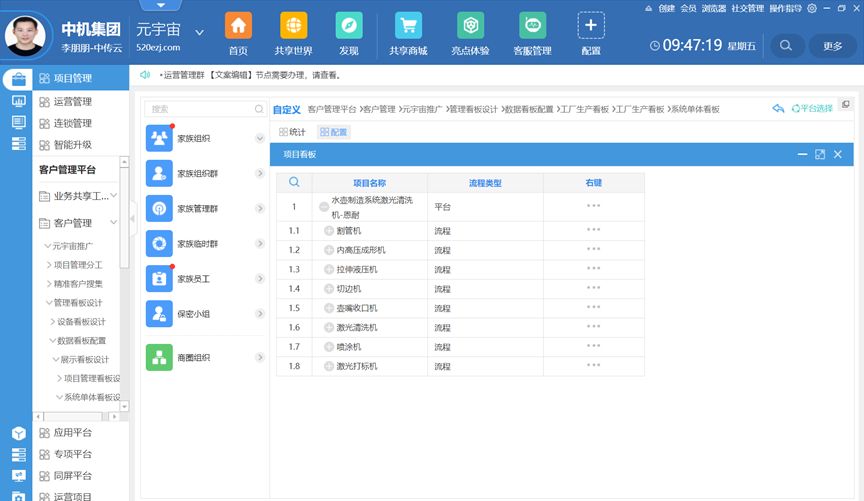Image resolution: width=864 pixels, height=501 pixels.
Task: Expand the 割管机 row
Action: pos(329,230)
